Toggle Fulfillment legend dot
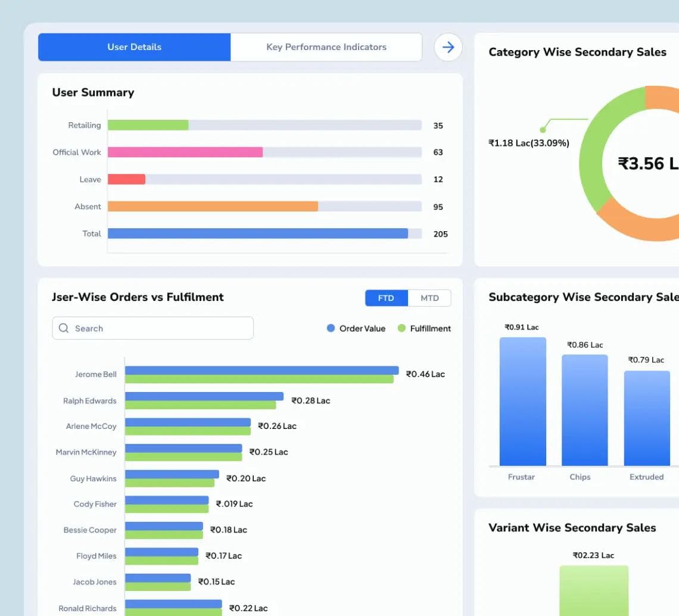Viewport: 679px width, 616px height. pyautogui.click(x=401, y=328)
